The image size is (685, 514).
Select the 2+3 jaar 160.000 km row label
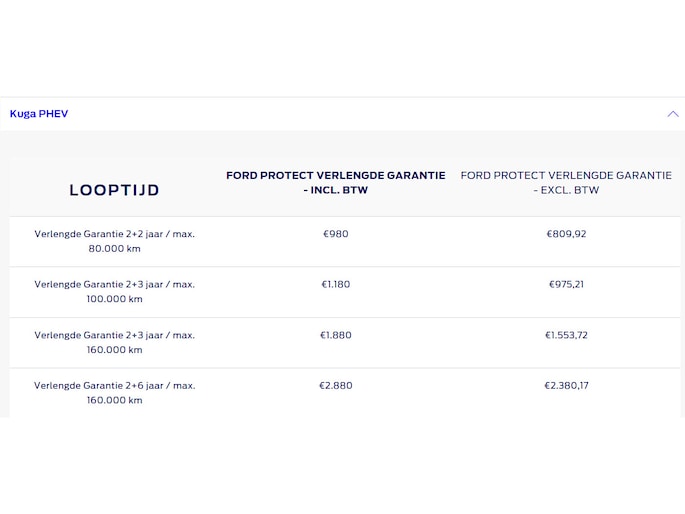tap(114, 342)
